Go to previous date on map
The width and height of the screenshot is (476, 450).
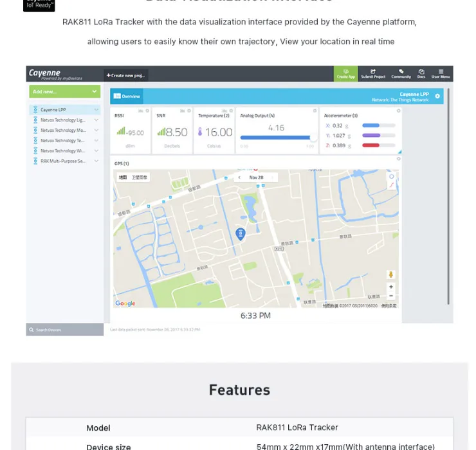click(239, 177)
